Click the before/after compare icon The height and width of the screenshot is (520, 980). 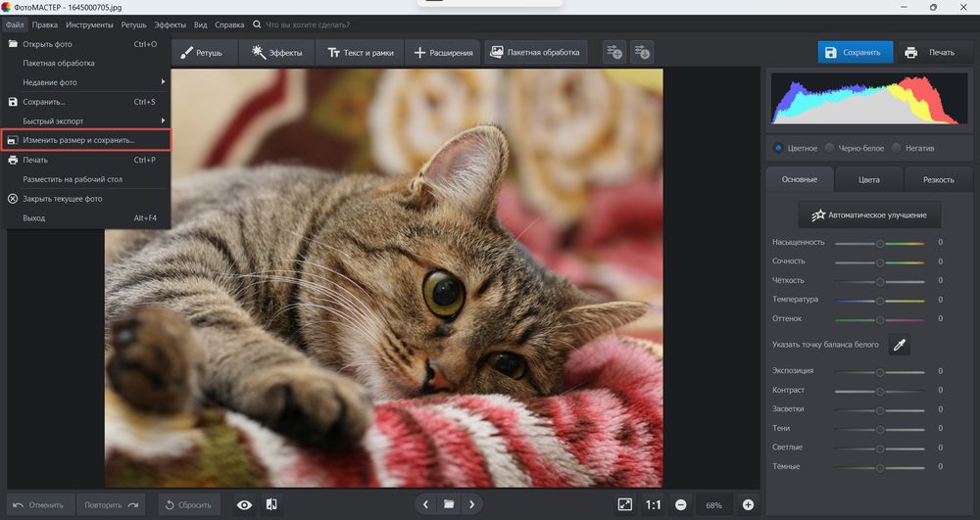click(x=271, y=504)
